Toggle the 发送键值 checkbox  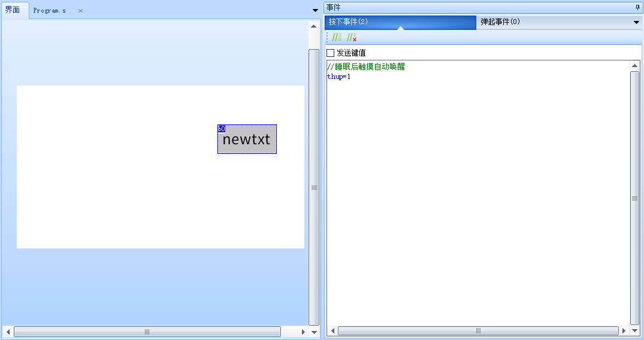pos(331,53)
